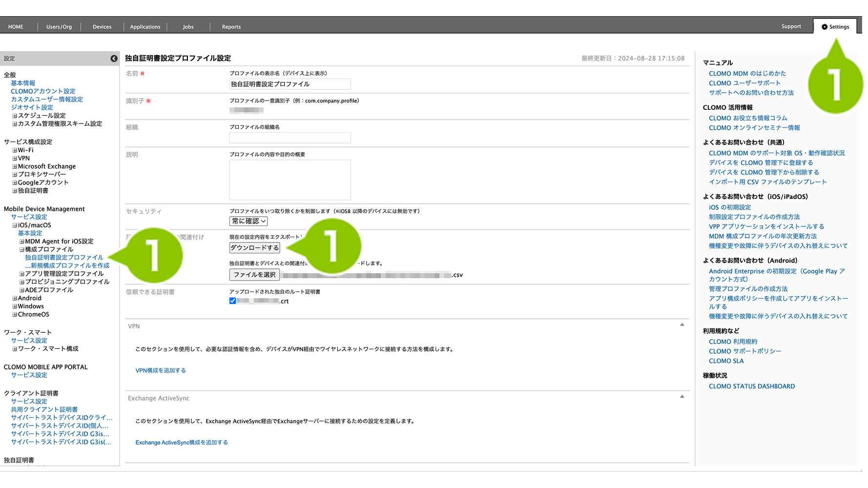Expand the ChromeOS tree node
The width and height of the screenshot is (868, 488).
15,315
